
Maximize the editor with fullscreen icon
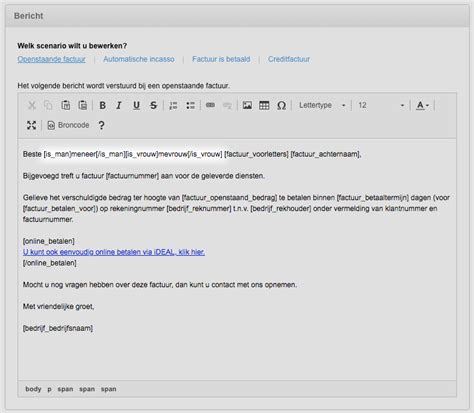pos(32,125)
